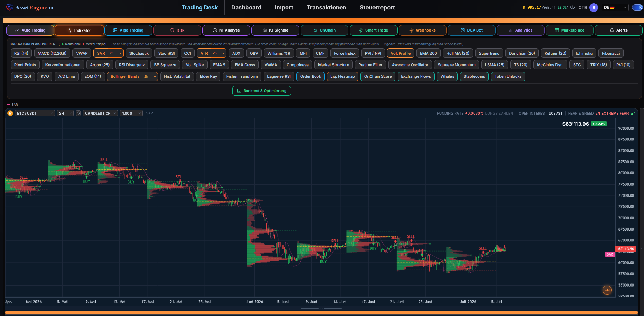Open the DE language dropdown
644x316 pixels.
pos(615,7)
